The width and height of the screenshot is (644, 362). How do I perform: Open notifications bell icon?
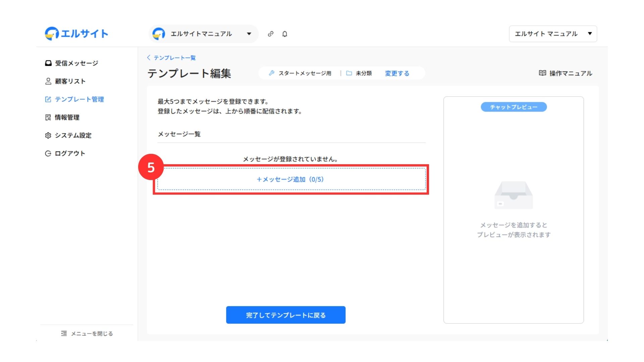pyautogui.click(x=284, y=34)
